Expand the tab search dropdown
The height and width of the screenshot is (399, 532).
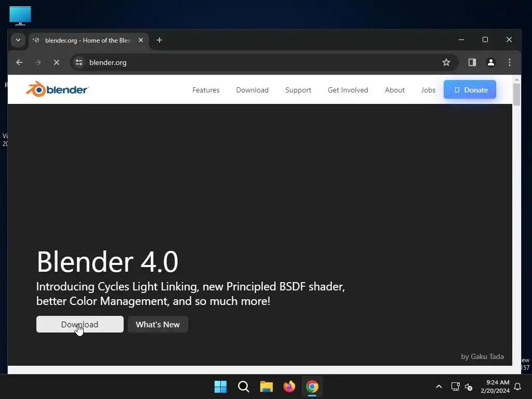click(18, 40)
